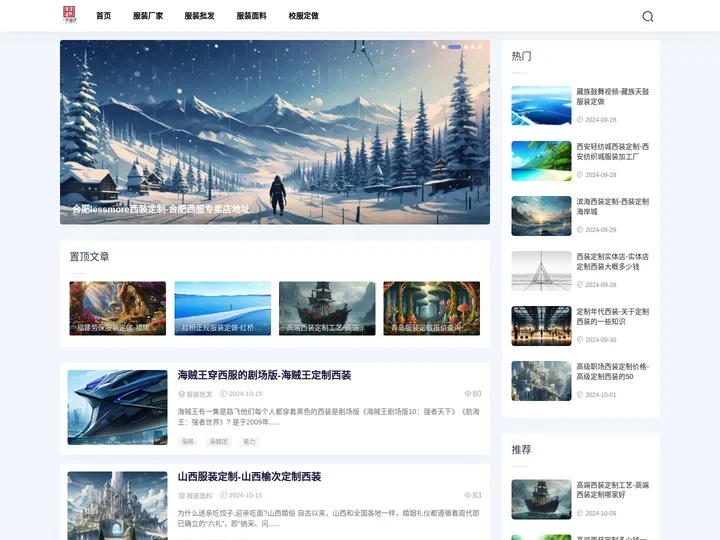Click the 海贼王 article excerpt text
Viewport: 720px width, 540px height.
[328, 416]
